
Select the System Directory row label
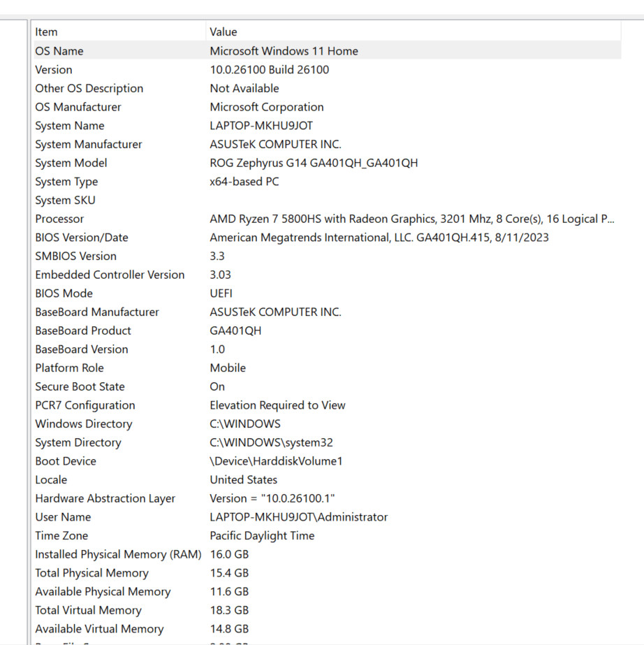[78, 442]
